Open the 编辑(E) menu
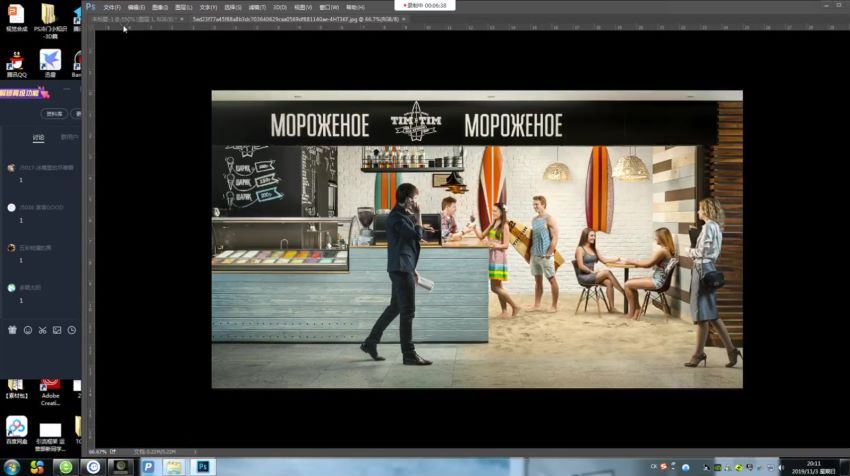Image resolution: width=850 pixels, height=476 pixels. 136,8
